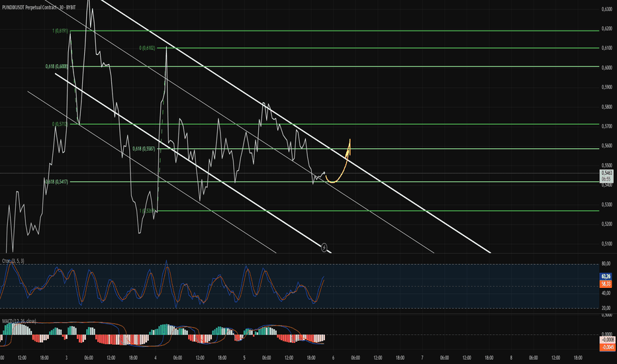The width and height of the screenshot is (617, 364).
Task: Click date label 3 on the time axis
Action: (x=66, y=357)
